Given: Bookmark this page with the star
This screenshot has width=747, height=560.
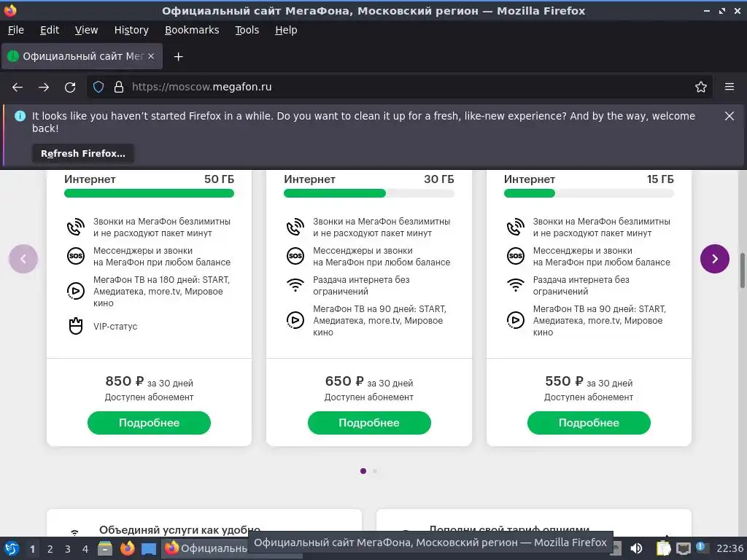Looking at the screenshot, I should (701, 87).
